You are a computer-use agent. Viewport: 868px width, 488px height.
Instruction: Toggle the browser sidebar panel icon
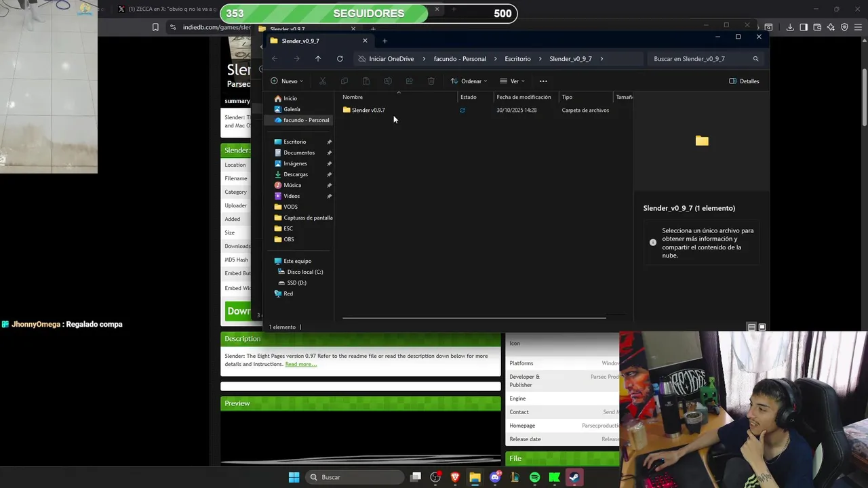click(804, 27)
